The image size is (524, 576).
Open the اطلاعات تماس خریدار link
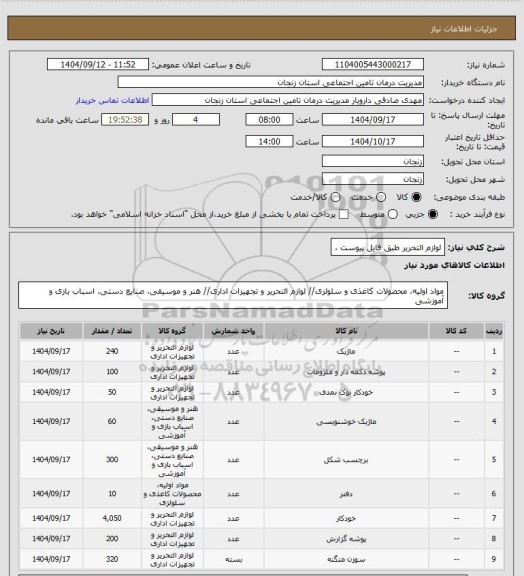point(112,100)
